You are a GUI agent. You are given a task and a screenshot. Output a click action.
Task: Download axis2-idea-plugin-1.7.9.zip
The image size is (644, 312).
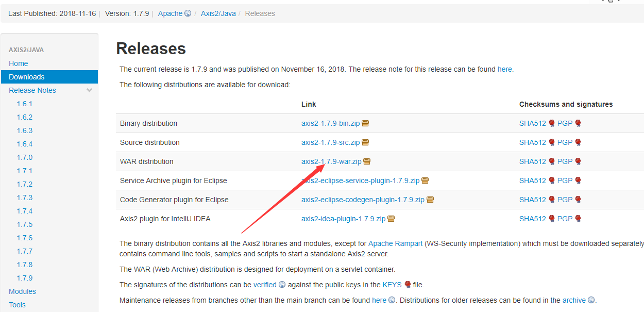tap(344, 219)
